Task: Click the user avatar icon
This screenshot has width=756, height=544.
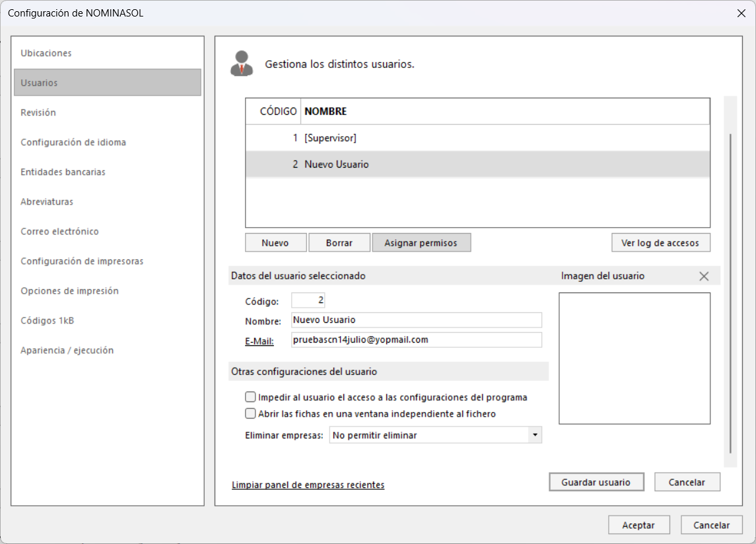Action: [242, 63]
